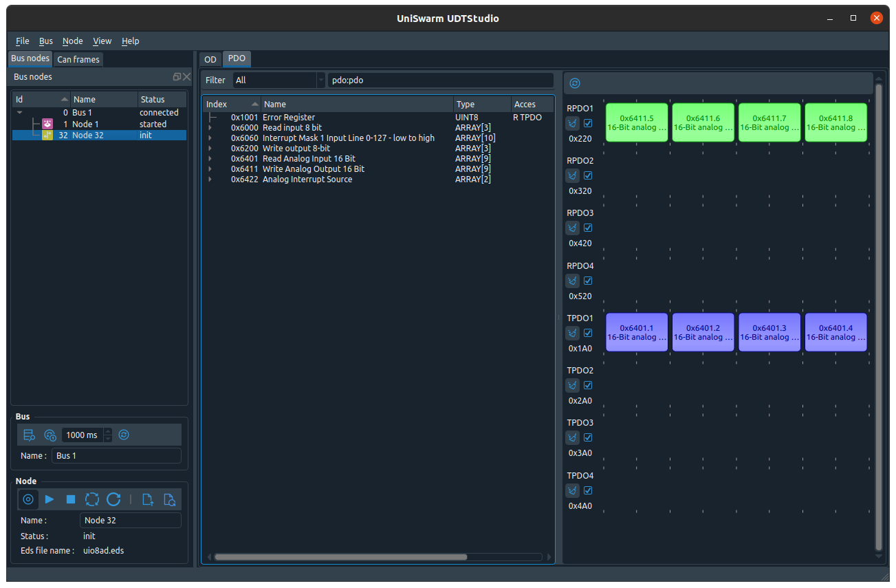Screen dimensions: 896x588
Task: Open the Help menu
Action: point(131,41)
